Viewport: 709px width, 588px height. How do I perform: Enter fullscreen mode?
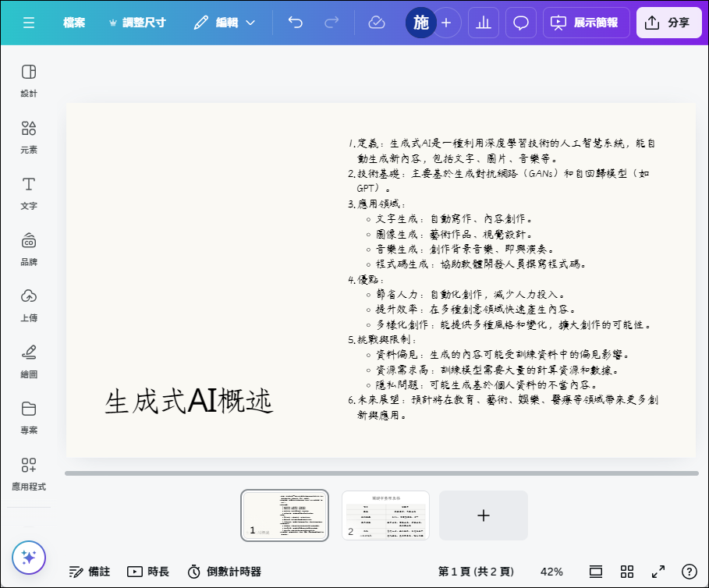pyautogui.click(x=658, y=572)
